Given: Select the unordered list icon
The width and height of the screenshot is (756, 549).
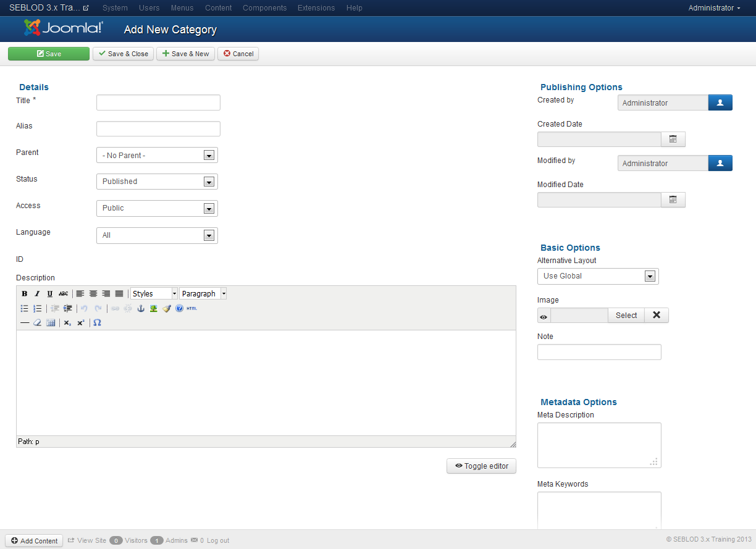Looking at the screenshot, I should point(25,308).
